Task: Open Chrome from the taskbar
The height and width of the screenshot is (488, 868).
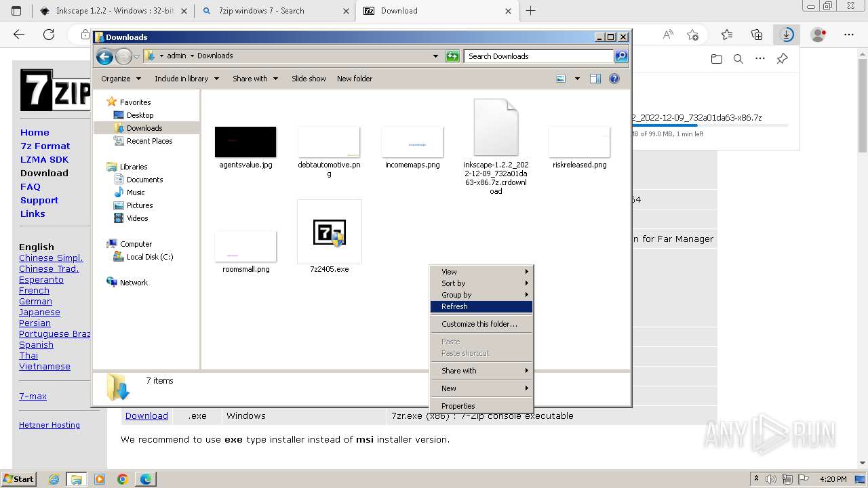Action: (123, 479)
